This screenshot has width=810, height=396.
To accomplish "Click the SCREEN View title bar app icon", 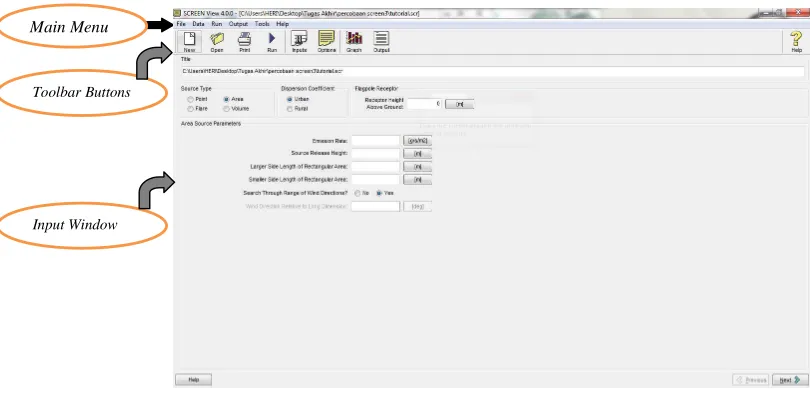I will (x=177, y=13).
